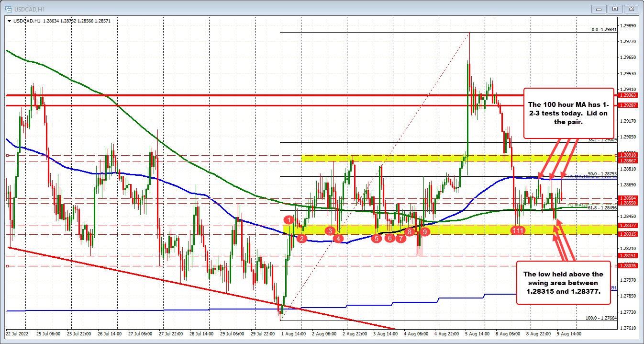Select red numbered marker 1 on the chart
The image size is (644, 344).
[x=289, y=220]
